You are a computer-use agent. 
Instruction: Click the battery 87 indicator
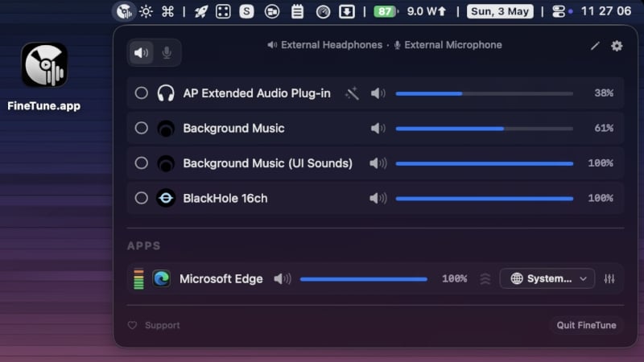pos(386,11)
